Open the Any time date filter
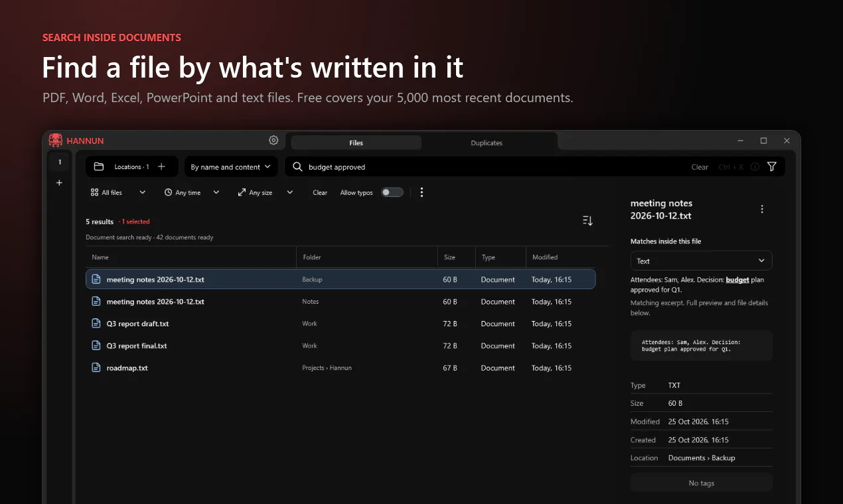 point(192,192)
